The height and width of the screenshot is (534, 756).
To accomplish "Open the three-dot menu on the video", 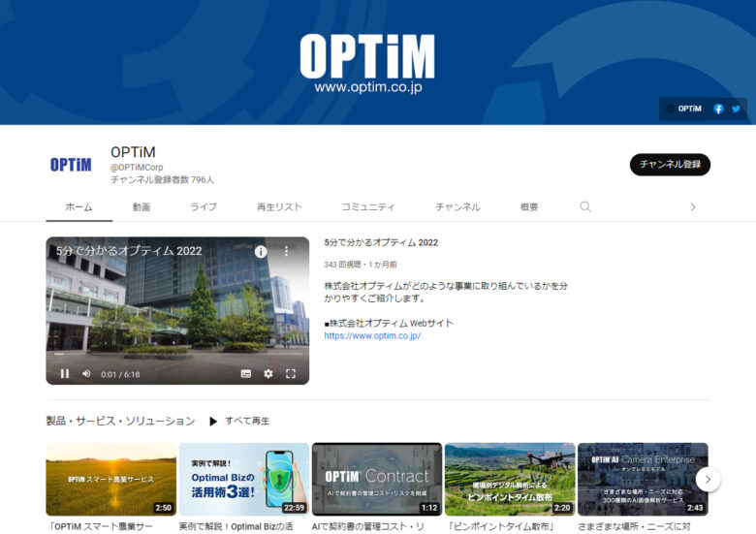I will 286,252.
